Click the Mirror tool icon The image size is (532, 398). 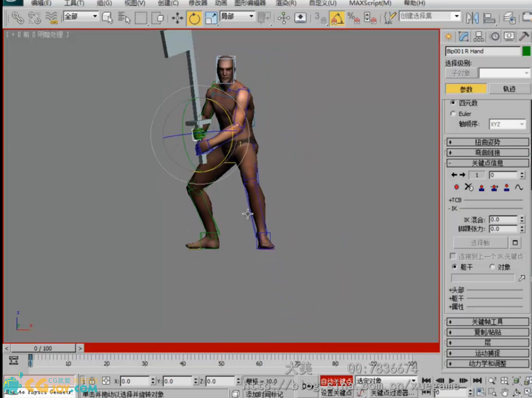472,17
